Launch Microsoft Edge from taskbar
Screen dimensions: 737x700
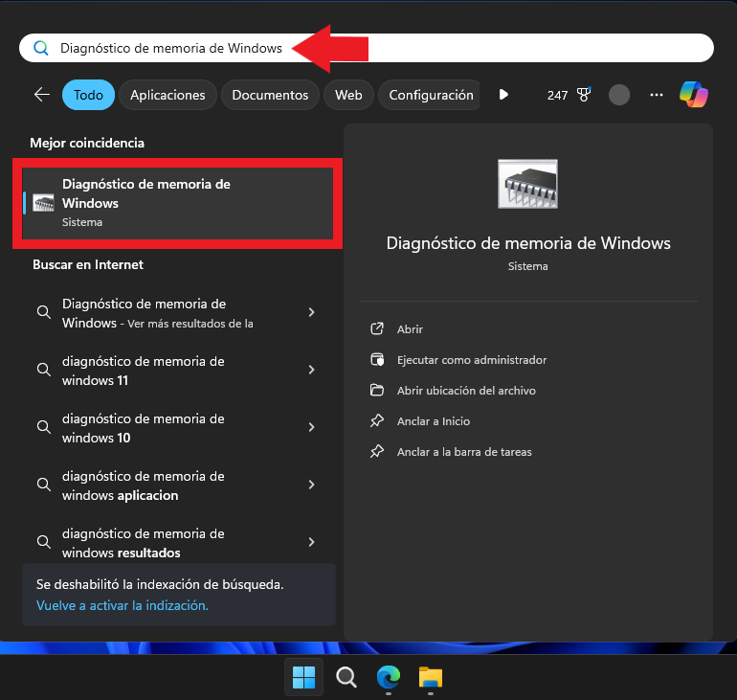point(389,677)
